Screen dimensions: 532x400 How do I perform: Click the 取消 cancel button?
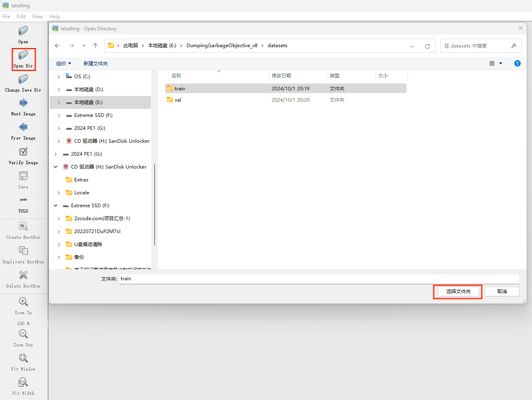(x=502, y=292)
